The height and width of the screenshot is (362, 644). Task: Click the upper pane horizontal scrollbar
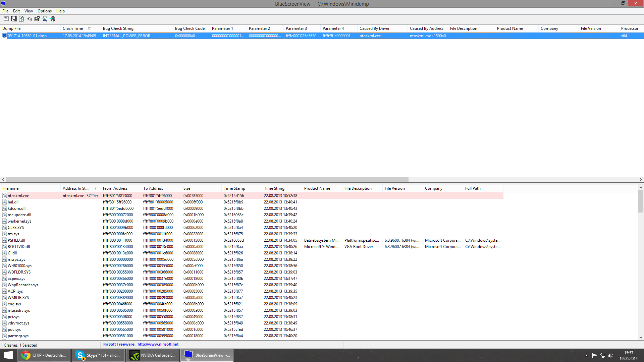[207, 180]
